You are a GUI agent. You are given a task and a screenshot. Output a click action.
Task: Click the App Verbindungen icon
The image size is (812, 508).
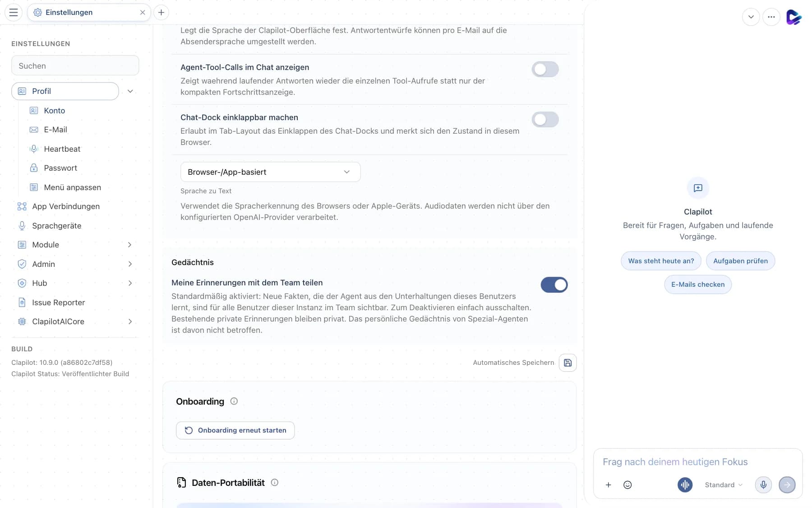click(x=22, y=206)
